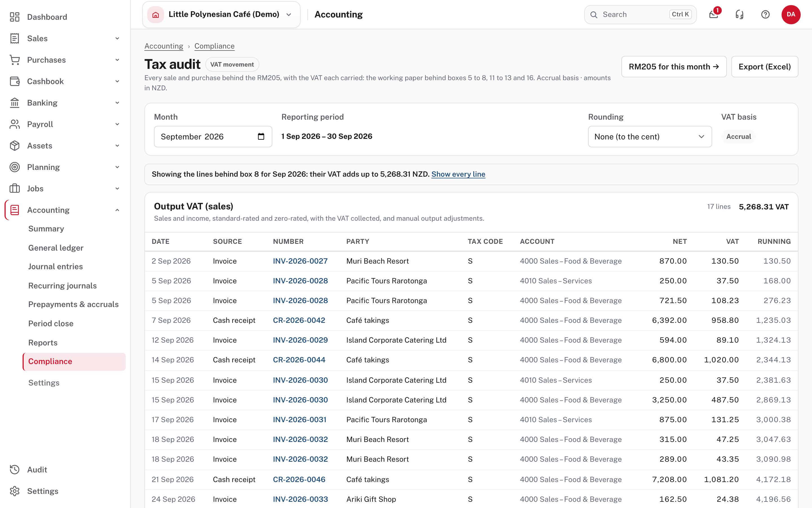The width and height of the screenshot is (812, 508).
Task: Open the DA user avatar
Action: [x=791, y=14]
